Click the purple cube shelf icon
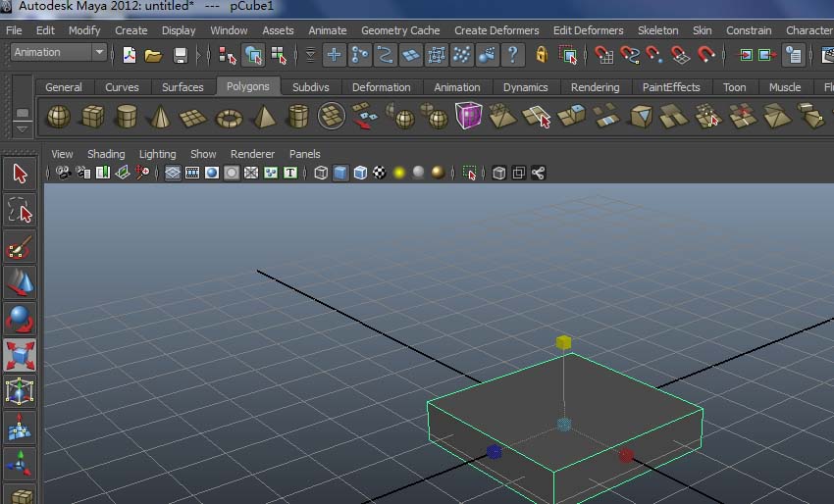The height and width of the screenshot is (504, 834). 469,116
